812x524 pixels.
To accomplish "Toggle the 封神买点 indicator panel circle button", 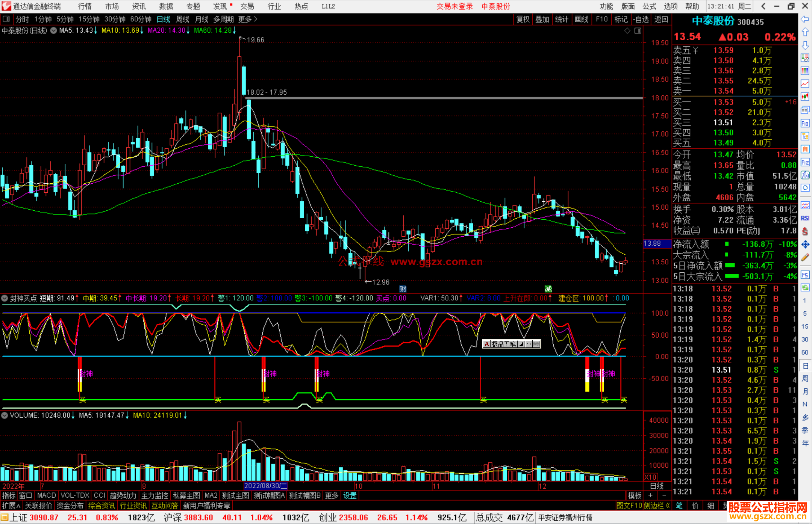I will point(5,298).
